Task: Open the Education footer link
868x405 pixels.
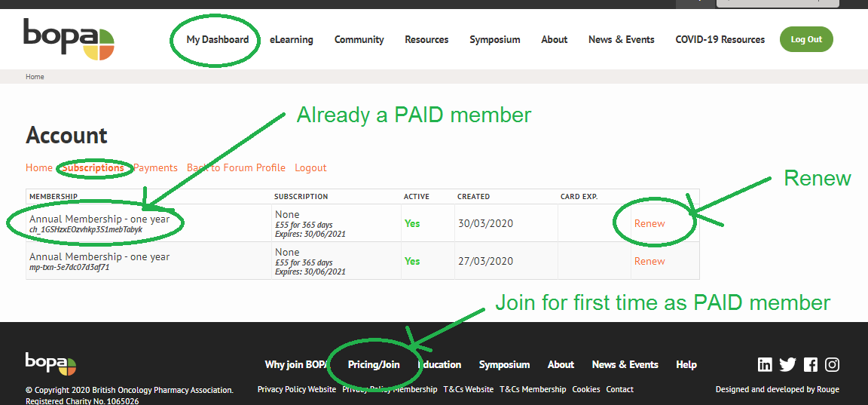Action: tap(439, 364)
